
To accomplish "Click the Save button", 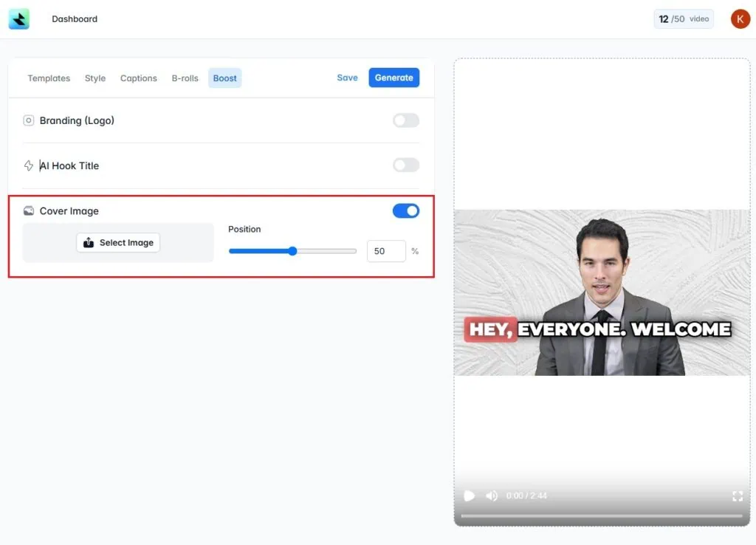I will tap(347, 78).
